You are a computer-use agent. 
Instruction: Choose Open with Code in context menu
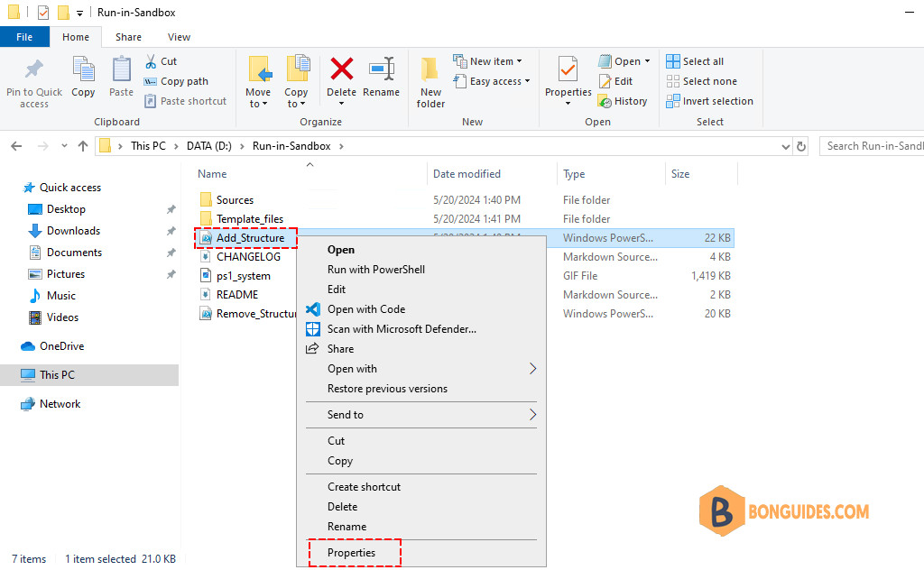coord(366,309)
